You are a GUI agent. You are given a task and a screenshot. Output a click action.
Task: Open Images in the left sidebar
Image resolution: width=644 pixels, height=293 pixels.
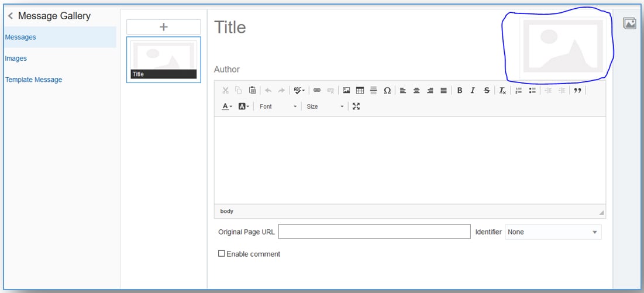[16, 58]
